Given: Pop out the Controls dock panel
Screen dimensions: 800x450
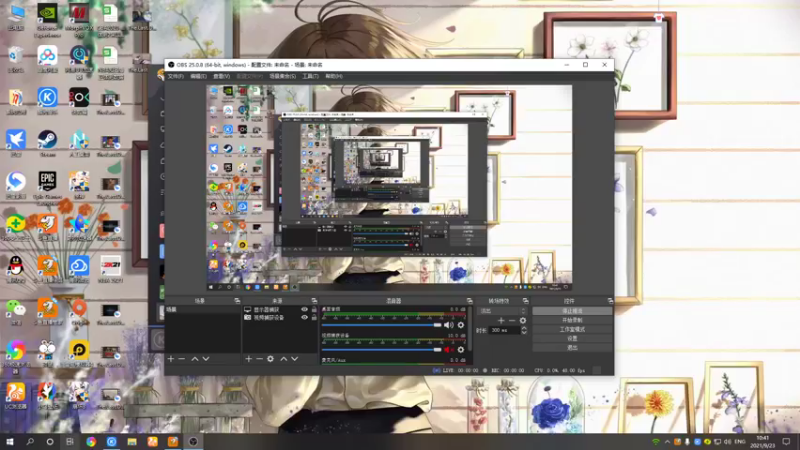Looking at the screenshot, I should [610, 301].
